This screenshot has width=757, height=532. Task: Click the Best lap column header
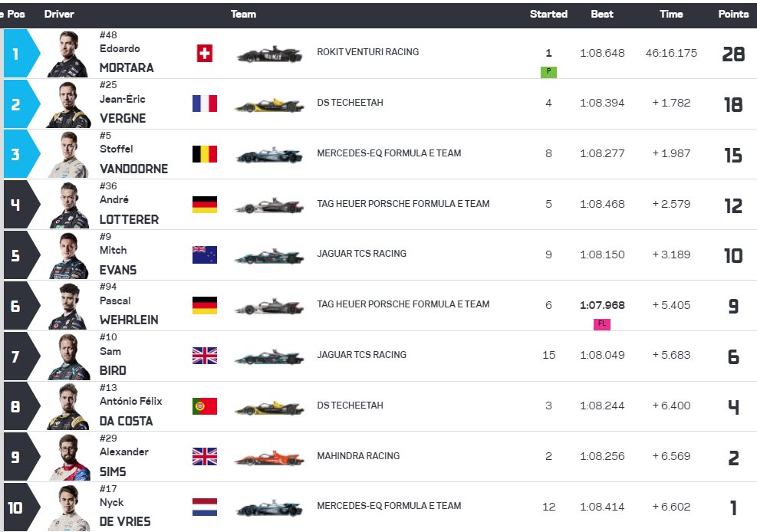coord(602,14)
